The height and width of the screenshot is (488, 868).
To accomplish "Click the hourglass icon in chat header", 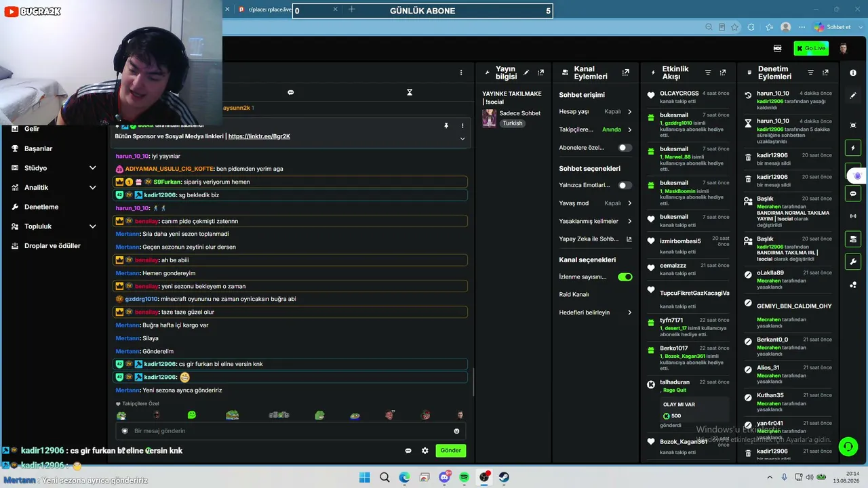I will [410, 92].
